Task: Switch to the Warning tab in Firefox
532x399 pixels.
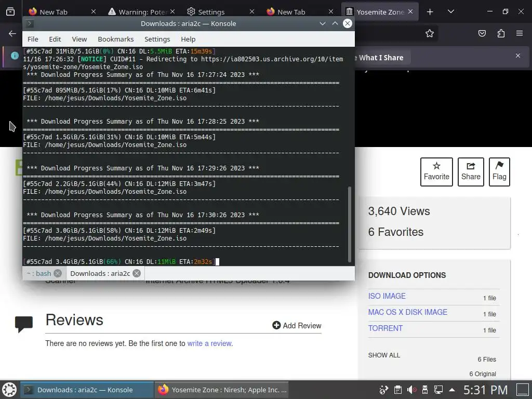Action: click(x=137, y=12)
